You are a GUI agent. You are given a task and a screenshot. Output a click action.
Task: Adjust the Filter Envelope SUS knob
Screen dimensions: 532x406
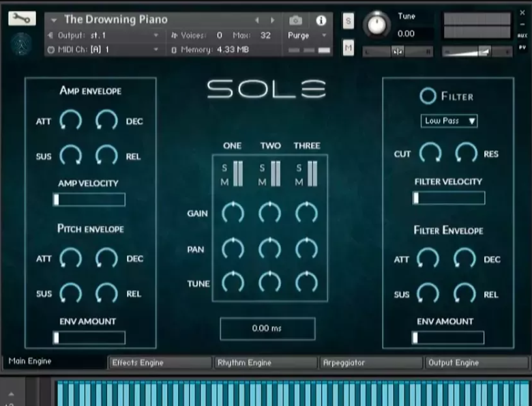click(x=428, y=293)
